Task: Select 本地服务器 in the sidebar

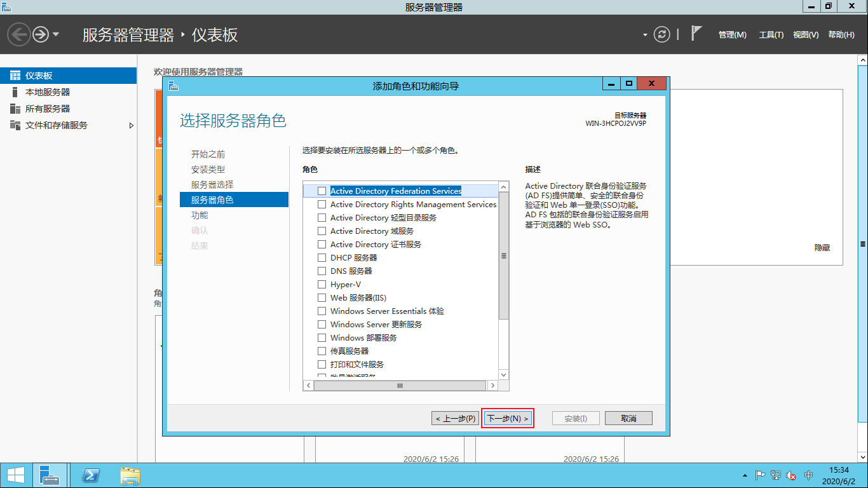Action: click(x=39, y=91)
